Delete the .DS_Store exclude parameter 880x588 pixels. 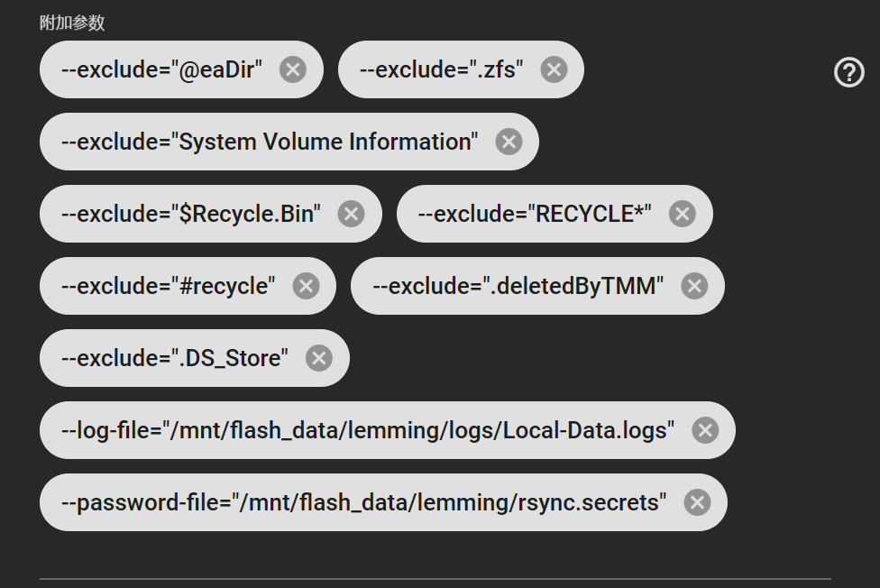tap(318, 358)
